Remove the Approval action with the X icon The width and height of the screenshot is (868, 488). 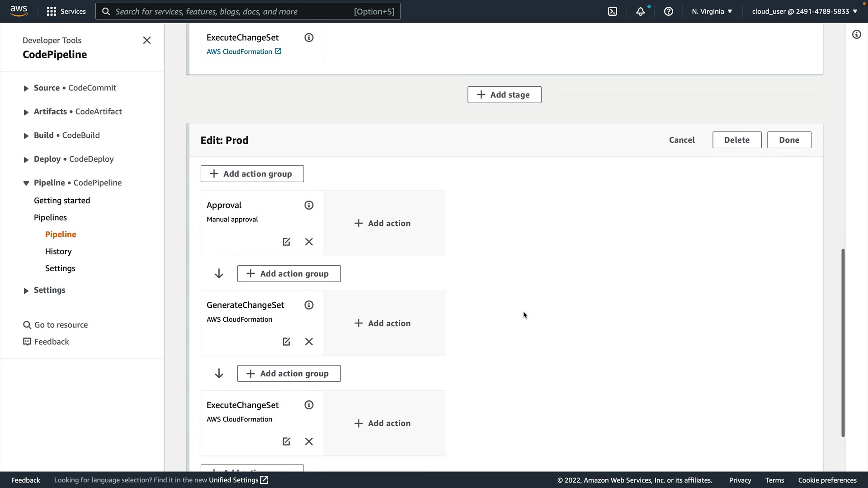[309, 242]
